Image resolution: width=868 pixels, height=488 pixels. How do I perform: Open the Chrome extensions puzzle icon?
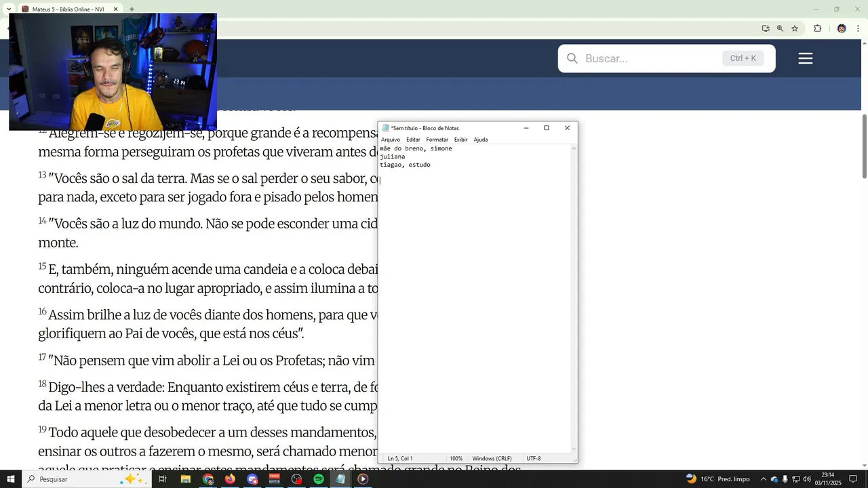pyautogui.click(x=817, y=28)
